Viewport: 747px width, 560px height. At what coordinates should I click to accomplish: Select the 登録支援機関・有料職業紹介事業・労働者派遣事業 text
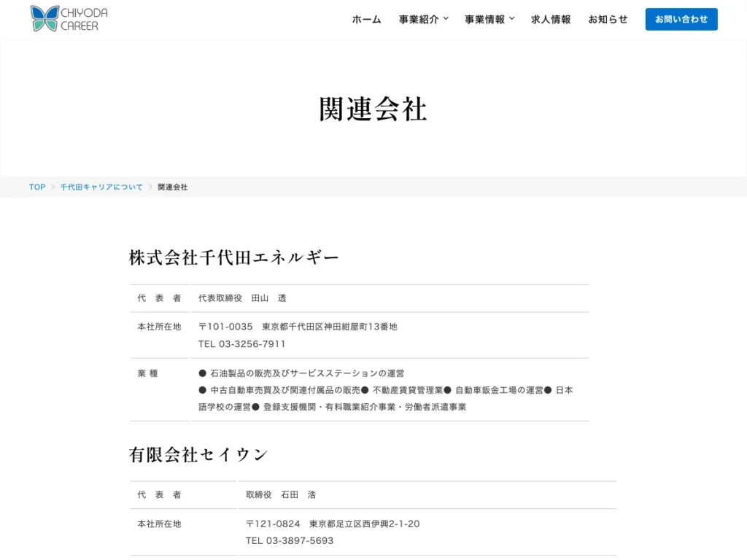(x=365, y=407)
